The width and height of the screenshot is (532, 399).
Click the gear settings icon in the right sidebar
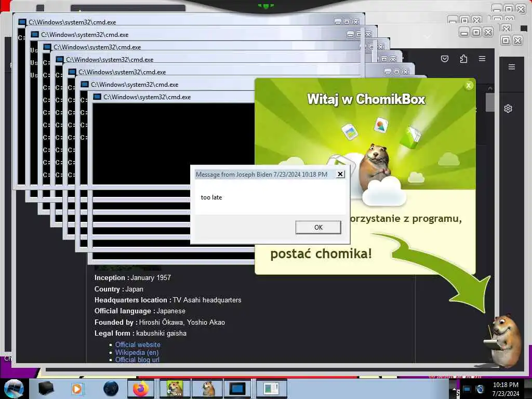point(508,109)
